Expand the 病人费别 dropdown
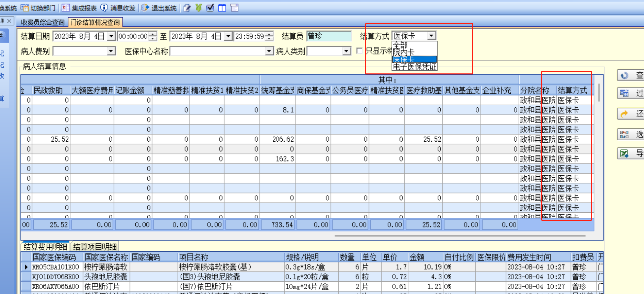This screenshot has height=294, width=644. pos(111,51)
